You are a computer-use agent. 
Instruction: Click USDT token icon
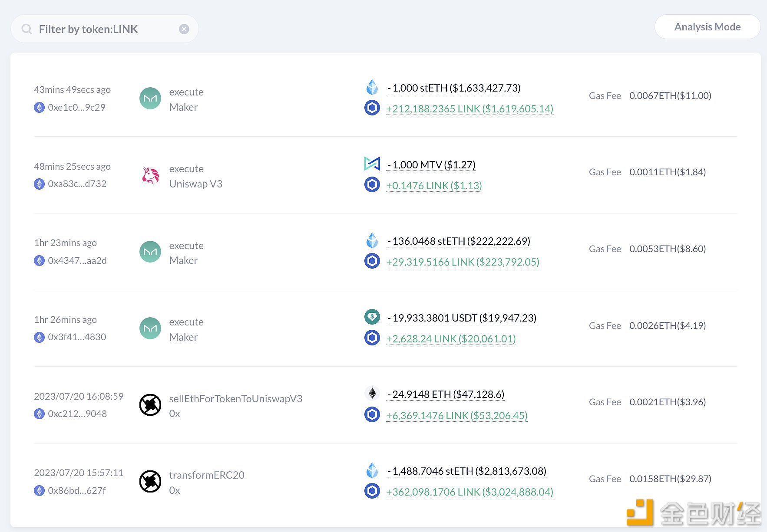coord(372,317)
